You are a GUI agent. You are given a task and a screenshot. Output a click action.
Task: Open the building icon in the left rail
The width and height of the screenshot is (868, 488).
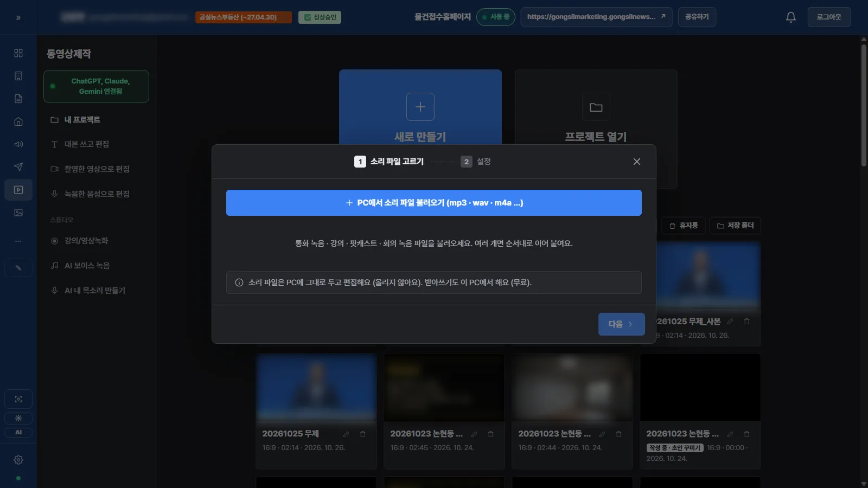18,76
